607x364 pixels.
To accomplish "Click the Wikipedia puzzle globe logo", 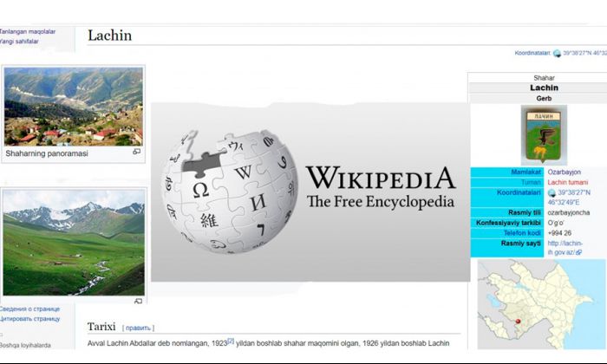I will pos(229,192).
